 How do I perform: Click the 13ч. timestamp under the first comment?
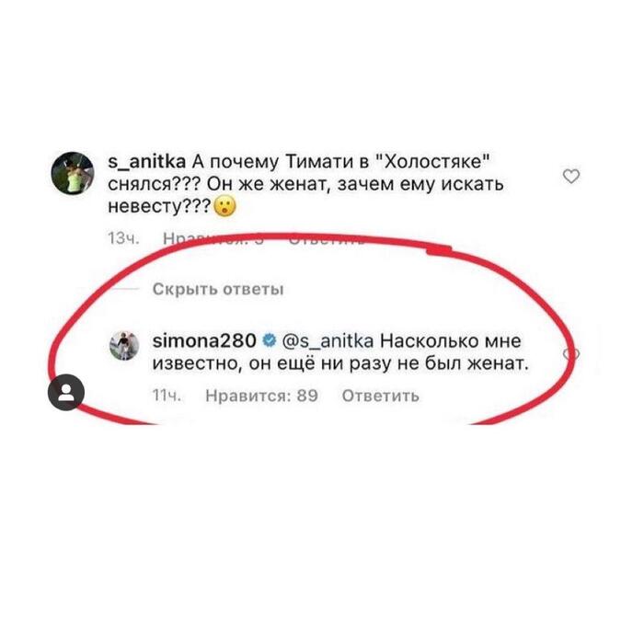(x=123, y=238)
